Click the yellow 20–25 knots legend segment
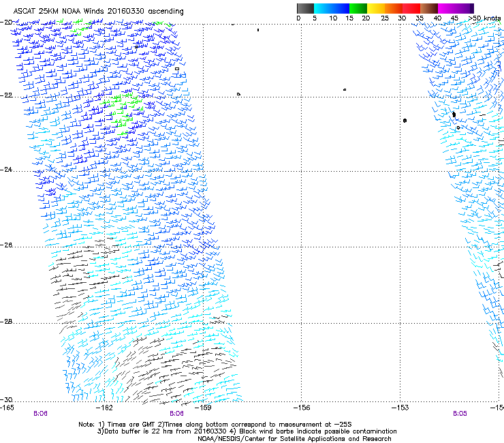The image size is (504, 443). tap(376, 8)
